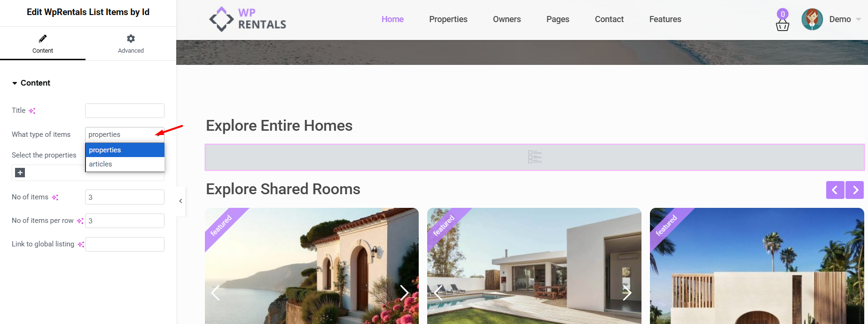868x324 pixels.
Task: Open the Properties menu item
Action: pyautogui.click(x=448, y=19)
